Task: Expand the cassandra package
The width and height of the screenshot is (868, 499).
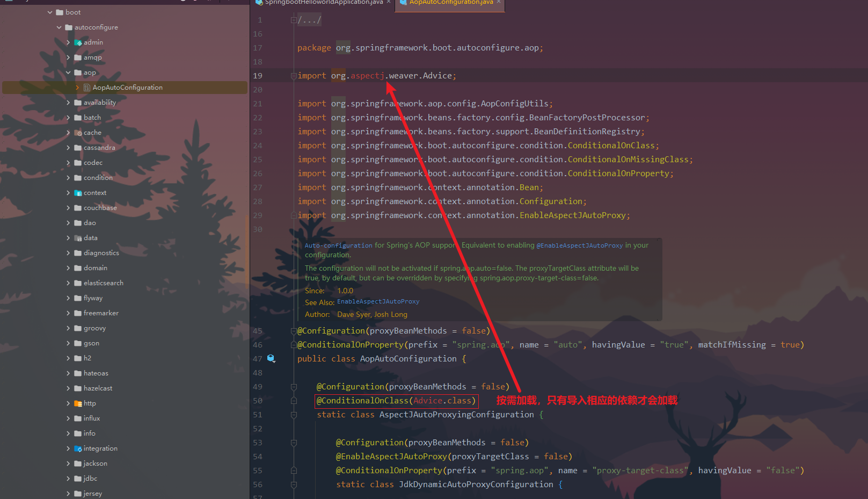Action: click(x=68, y=148)
